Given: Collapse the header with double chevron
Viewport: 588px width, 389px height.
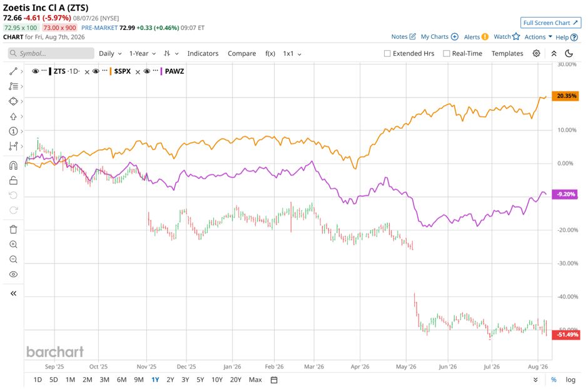Looking at the screenshot, I should point(554,53).
